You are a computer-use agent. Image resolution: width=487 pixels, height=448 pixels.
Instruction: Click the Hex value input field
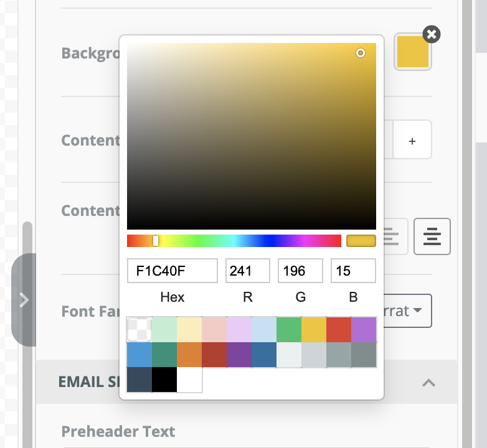pos(173,271)
